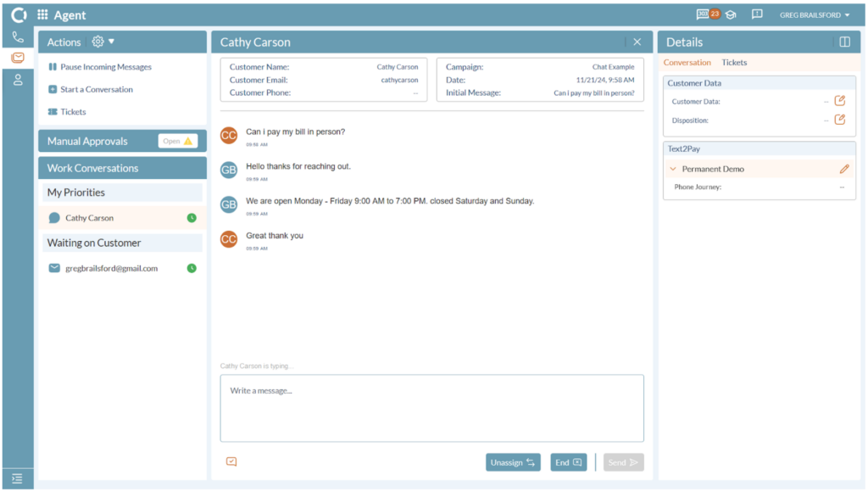Close the Cathy Carson conversation
868x492 pixels.
pos(637,42)
